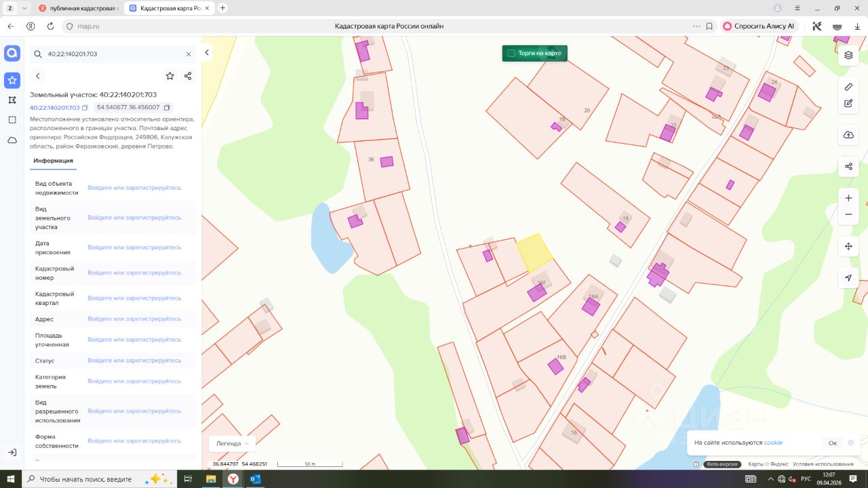Select the ruler measurement tool
The image size is (868, 488).
[848, 87]
